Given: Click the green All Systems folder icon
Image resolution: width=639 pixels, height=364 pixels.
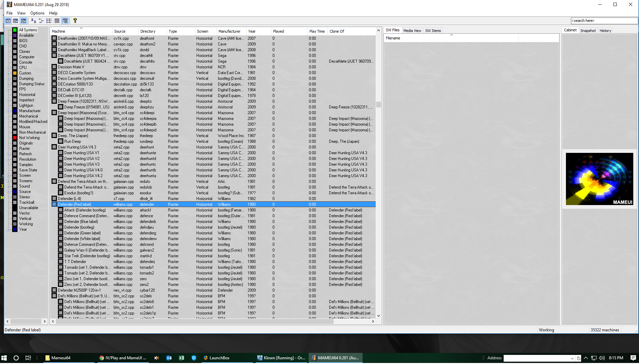Looking at the screenshot, I should 15,30.
